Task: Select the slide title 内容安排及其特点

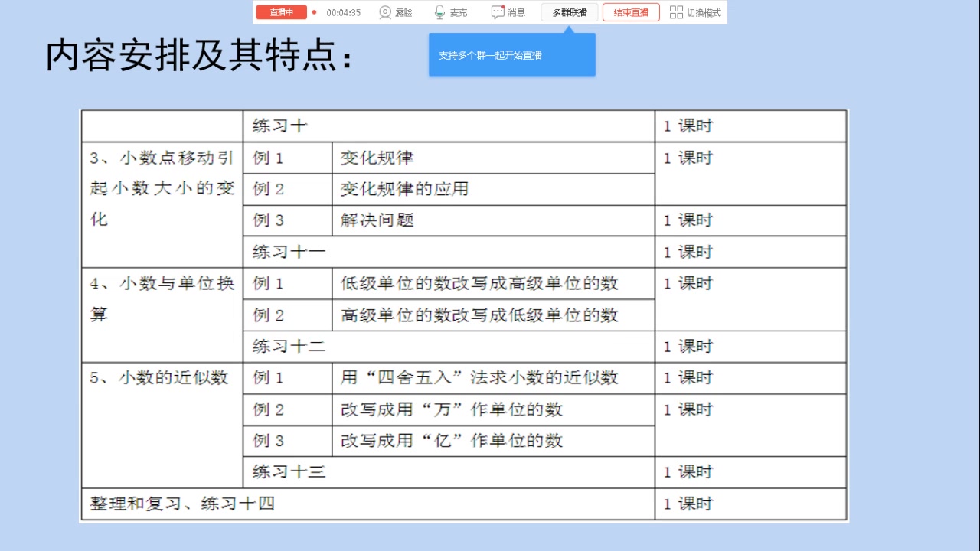Action: coord(201,56)
